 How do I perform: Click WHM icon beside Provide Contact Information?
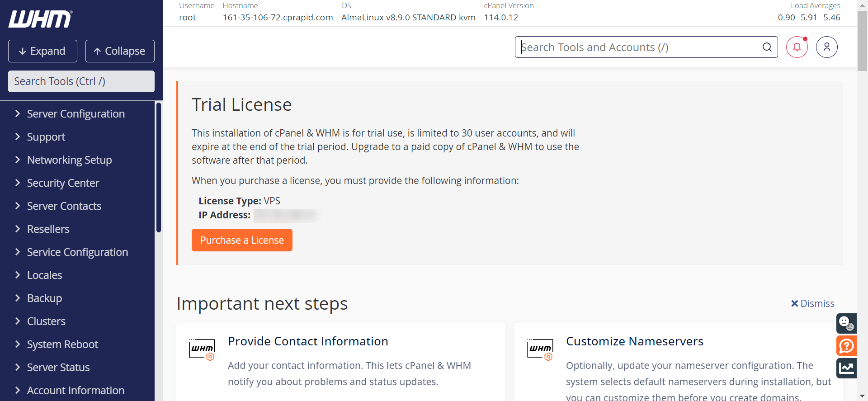tap(202, 349)
